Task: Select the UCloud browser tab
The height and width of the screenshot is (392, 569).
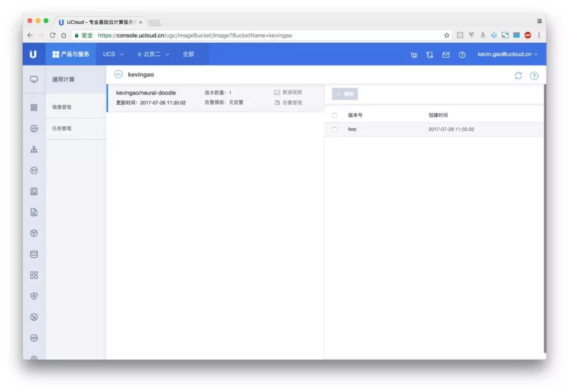Action: pyautogui.click(x=100, y=22)
